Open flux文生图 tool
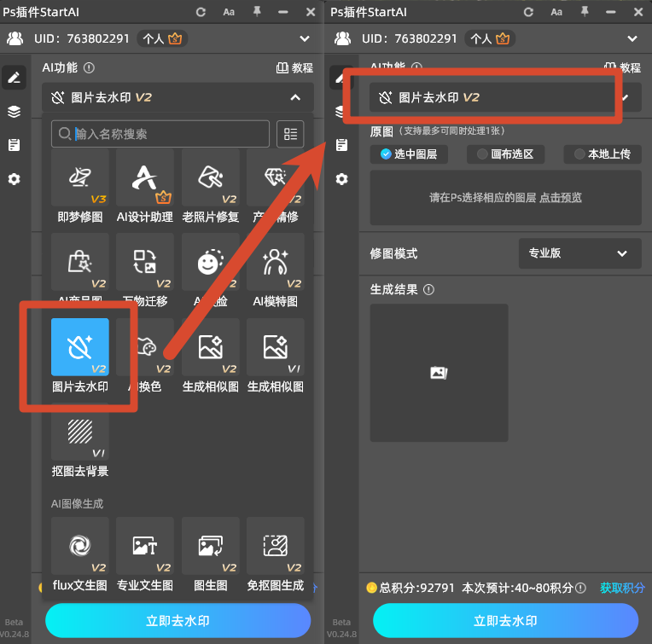Screen dimensions: 652x644 point(80,546)
